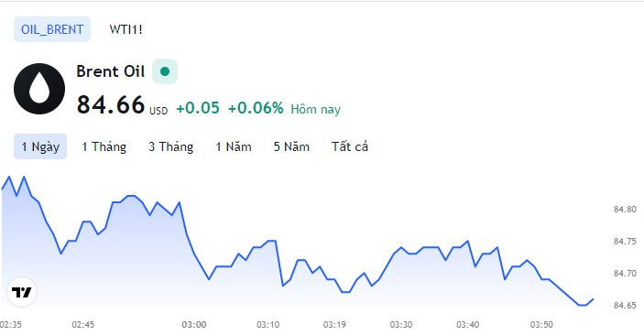The width and height of the screenshot is (644, 335).
Task: Click the 03:00 time axis label
Action: pos(194,325)
